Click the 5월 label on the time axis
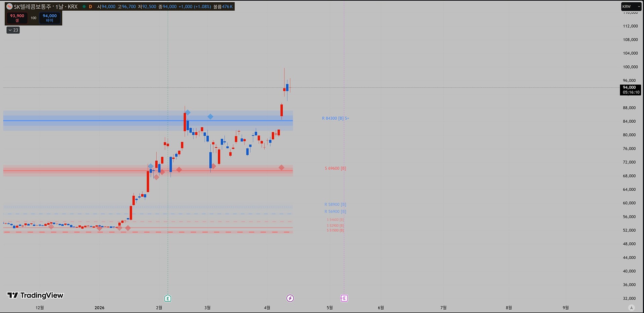Screen dimensions: 644x313 click(x=330, y=308)
